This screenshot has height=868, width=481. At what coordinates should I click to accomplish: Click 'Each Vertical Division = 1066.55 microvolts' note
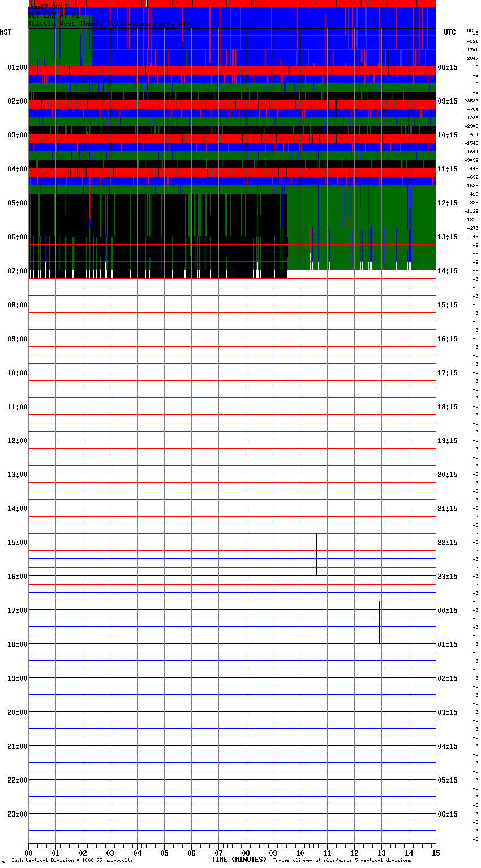[x=72, y=861]
